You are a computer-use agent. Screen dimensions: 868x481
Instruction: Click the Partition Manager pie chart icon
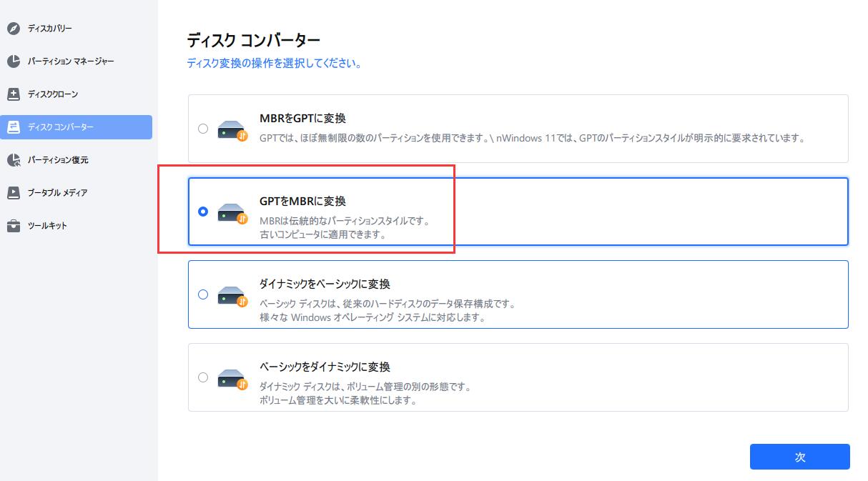click(x=14, y=61)
